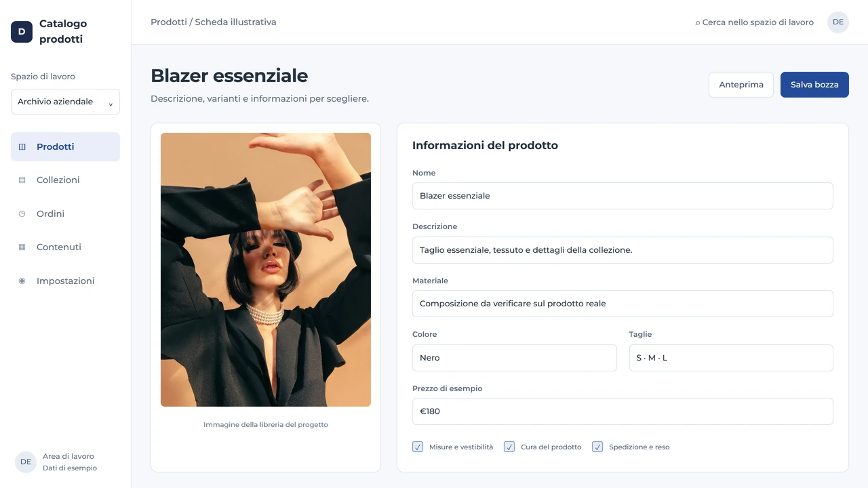Edit the Descrizione field
Image resolution: width=868 pixels, height=488 pixels.
click(623, 250)
